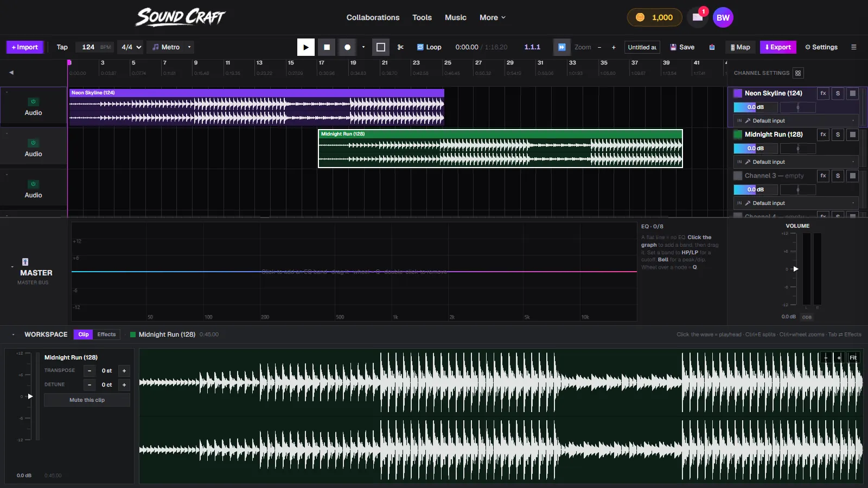Click Midnight Run green color swatch
Screen dimensions: 868x488
click(738, 134)
